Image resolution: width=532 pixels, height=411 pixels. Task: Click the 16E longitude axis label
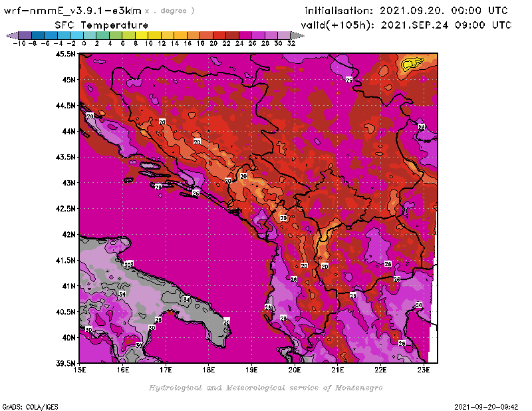coord(123,370)
